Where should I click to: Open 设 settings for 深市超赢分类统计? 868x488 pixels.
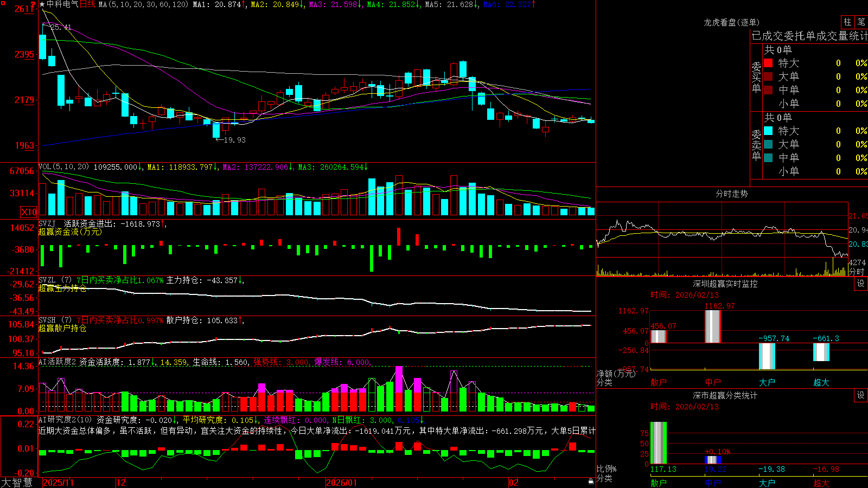coord(861,395)
